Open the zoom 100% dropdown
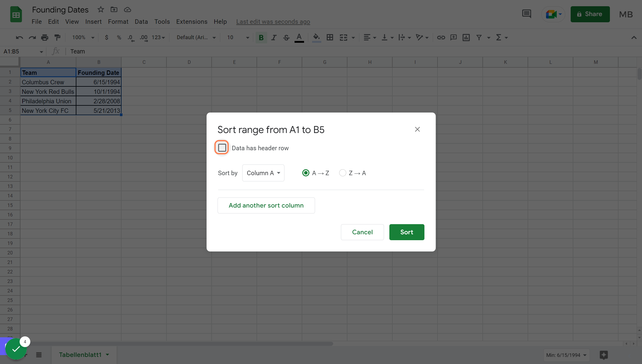This screenshot has width=642, height=364. click(x=83, y=37)
